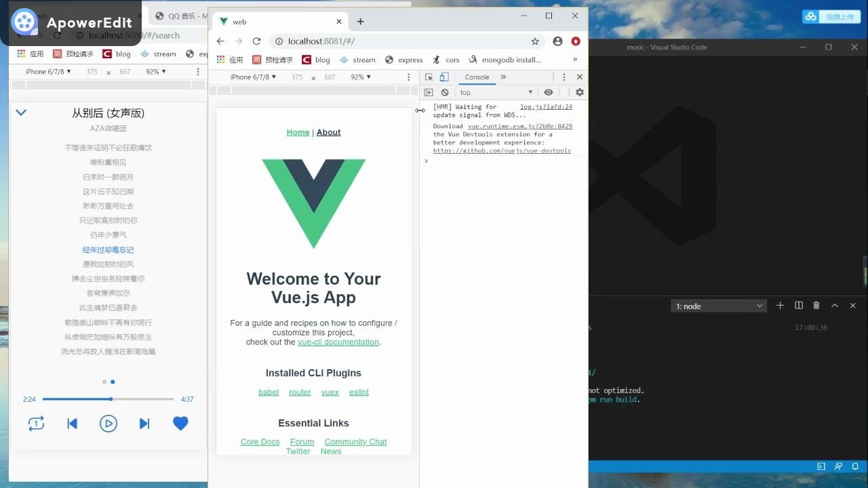
Task: Click the forward arrow in web browser
Action: pos(238,41)
